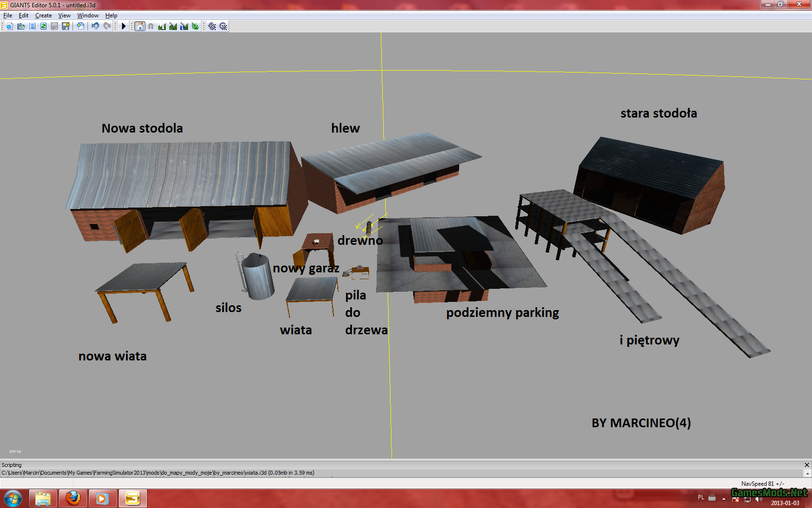Open the File menu
The height and width of the screenshot is (508, 812).
(8, 15)
